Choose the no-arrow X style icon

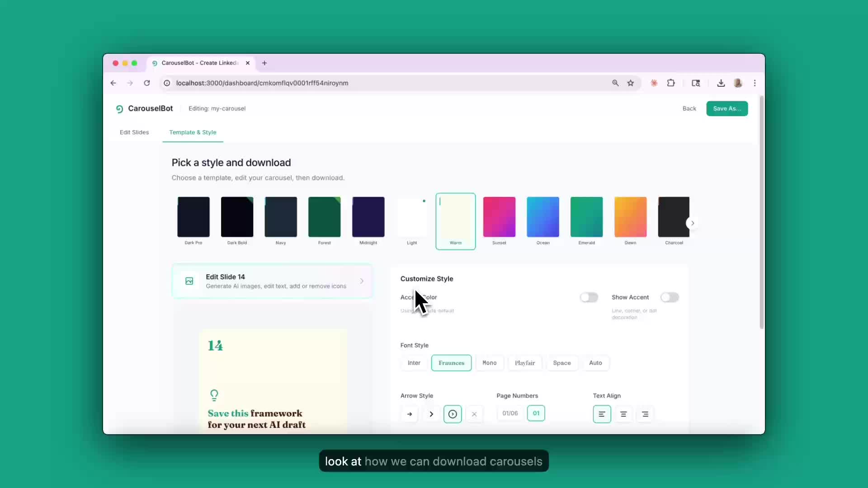(x=474, y=414)
